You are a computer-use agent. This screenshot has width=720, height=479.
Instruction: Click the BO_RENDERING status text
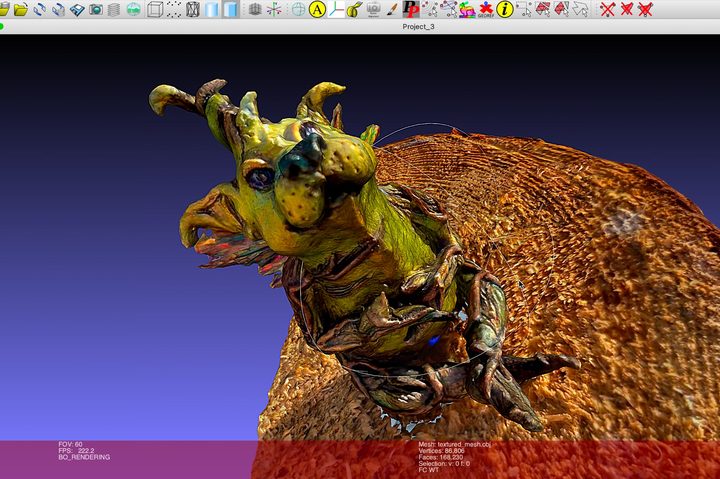click(84, 457)
